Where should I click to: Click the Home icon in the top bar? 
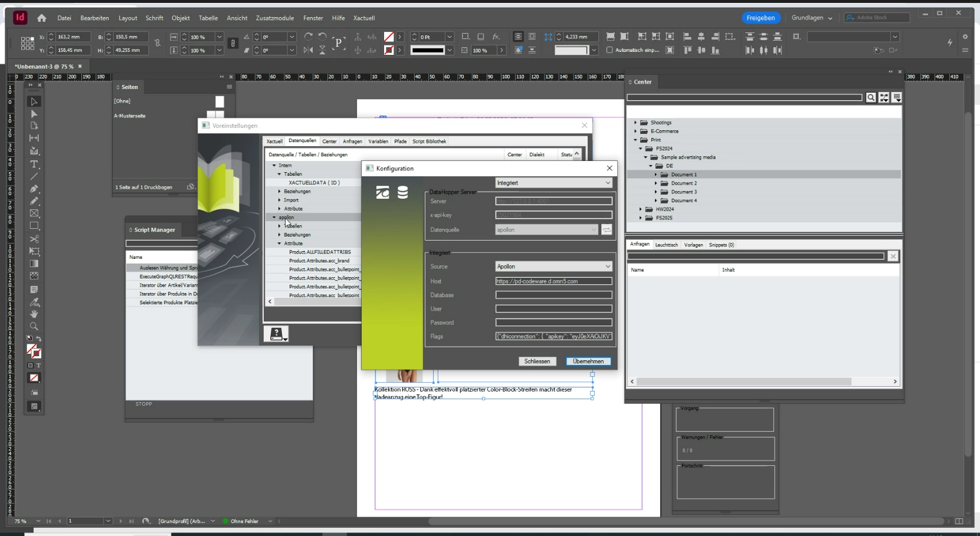click(x=41, y=18)
